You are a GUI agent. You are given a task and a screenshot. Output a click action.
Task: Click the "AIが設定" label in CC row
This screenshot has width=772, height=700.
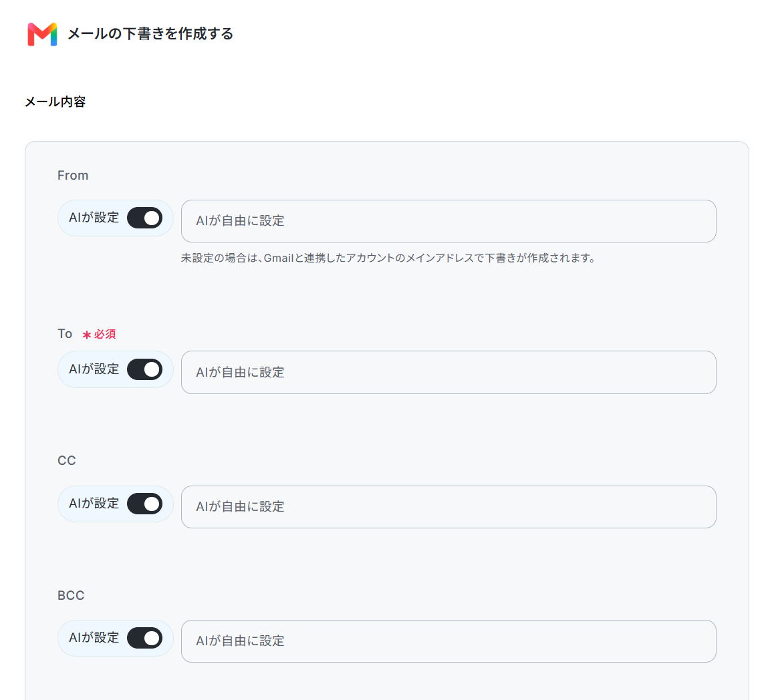pyautogui.click(x=94, y=504)
